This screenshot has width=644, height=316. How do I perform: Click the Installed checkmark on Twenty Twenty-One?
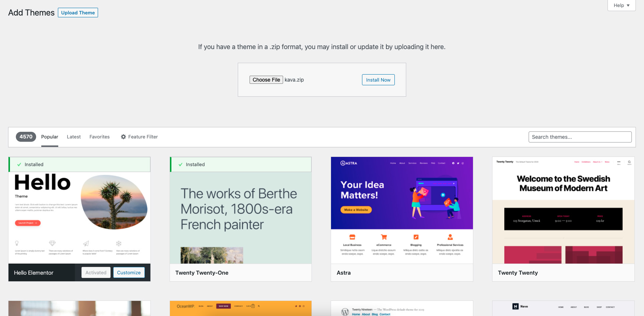click(x=181, y=165)
